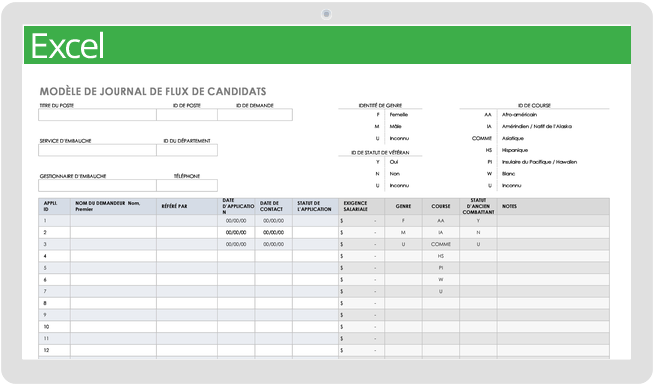654x385 pixels.
Task: Click the 'Statut d'ancien combattant' column header
Action: tap(478, 206)
